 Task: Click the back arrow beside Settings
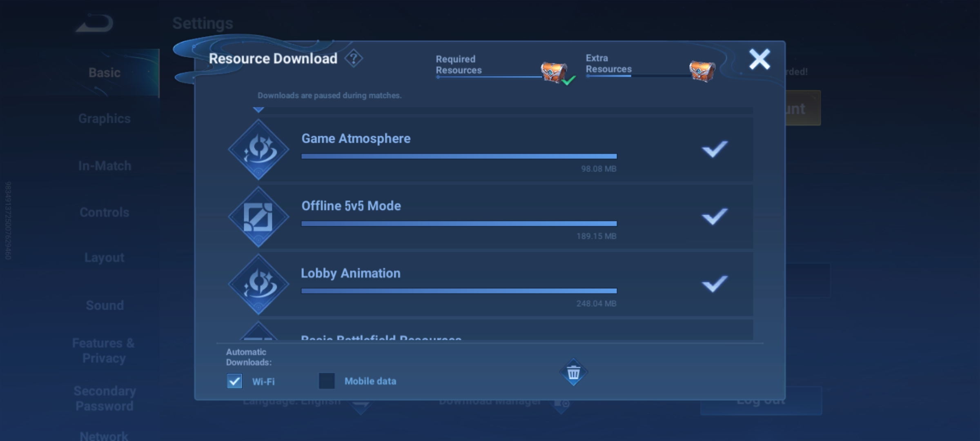click(x=95, y=23)
